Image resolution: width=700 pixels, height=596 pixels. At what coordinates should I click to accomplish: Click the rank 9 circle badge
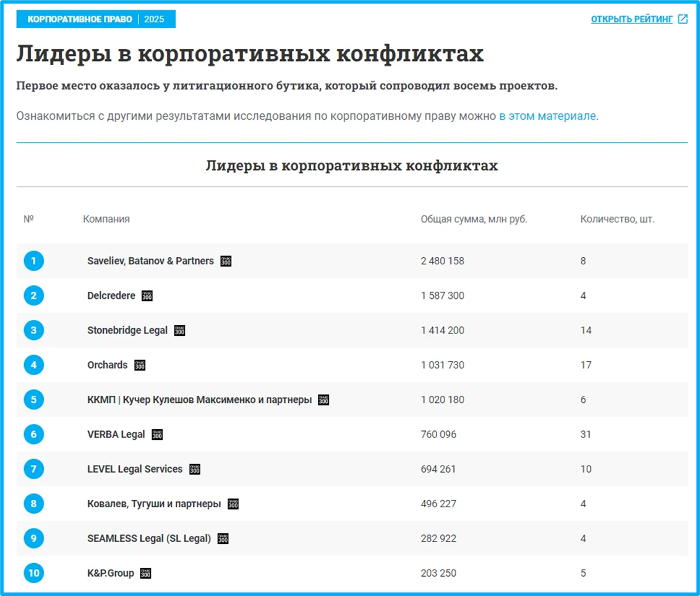coord(33,538)
